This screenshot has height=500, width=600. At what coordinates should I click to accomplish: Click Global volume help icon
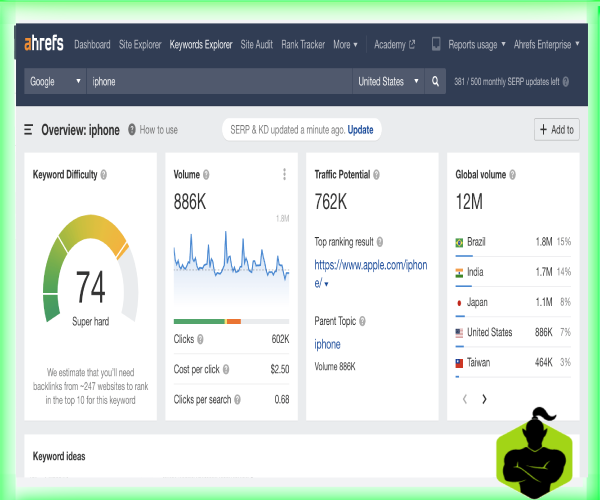pyautogui.click(x=512, y=175)
